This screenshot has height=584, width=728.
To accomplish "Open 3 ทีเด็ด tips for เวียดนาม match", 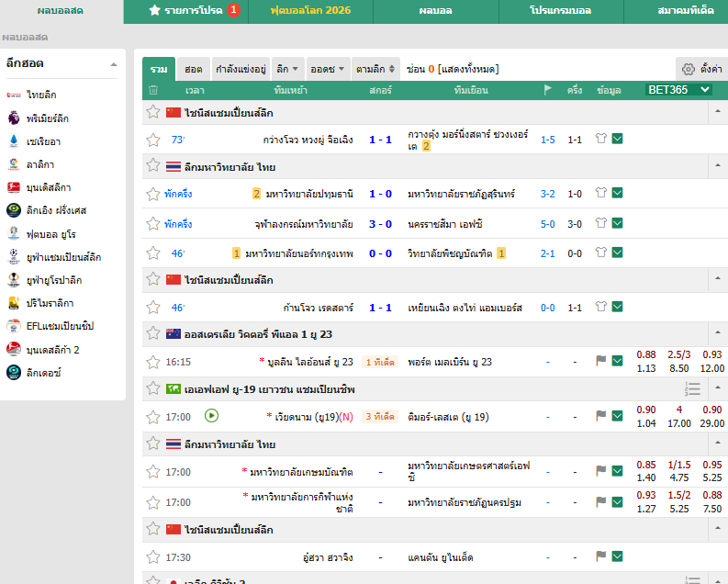I will pos(380,417).
